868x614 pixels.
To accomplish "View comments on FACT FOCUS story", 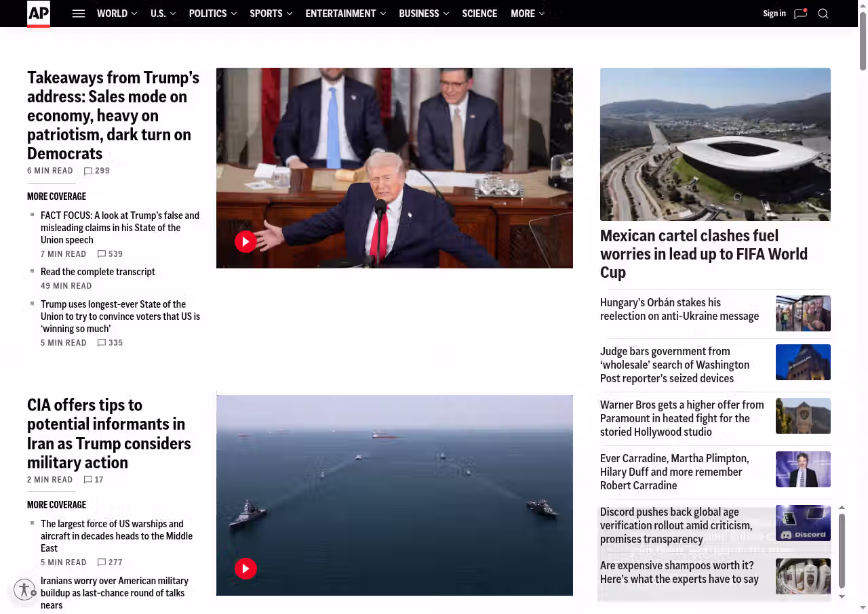I will [x=110, y=254].
